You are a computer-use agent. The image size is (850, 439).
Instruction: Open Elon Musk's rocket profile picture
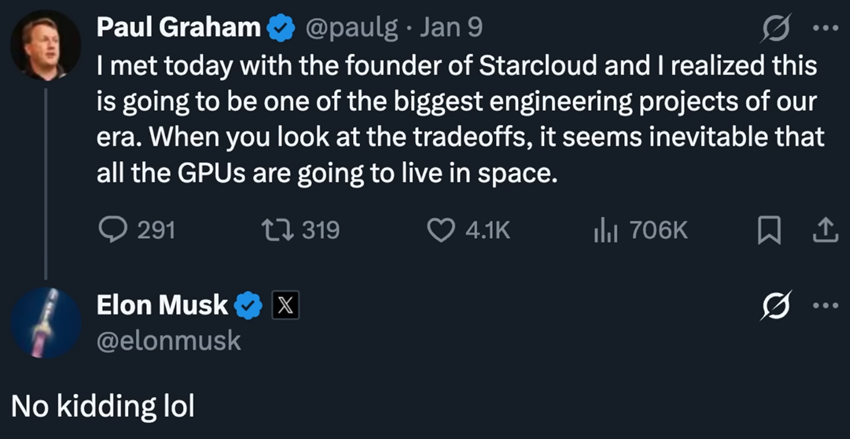click(x=46, y=321)
